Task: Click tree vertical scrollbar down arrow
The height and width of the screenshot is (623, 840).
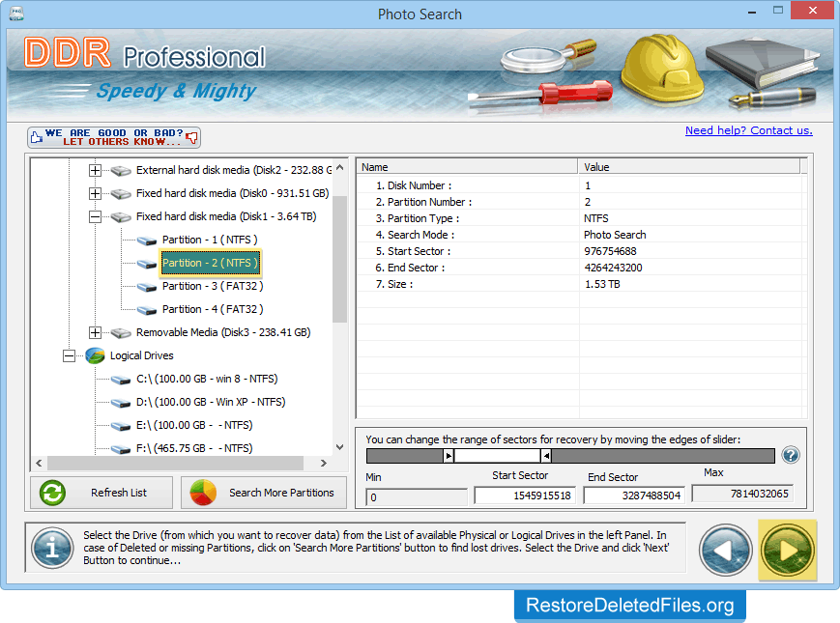Action: pyautogui.click(x=339, y=447)
